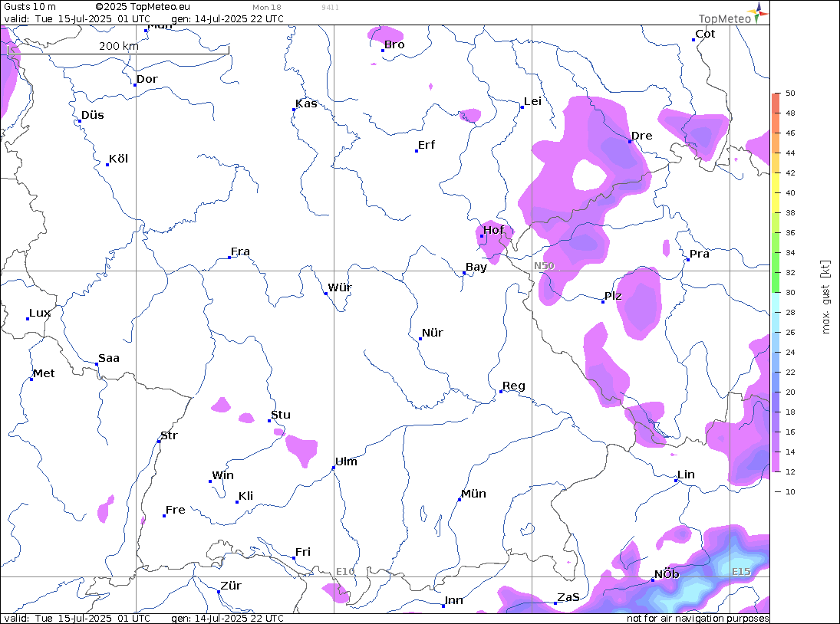Click the 'Mün' Munich city label
The width and height of the screenshot is (840, 624).
[x=473, y=494]
